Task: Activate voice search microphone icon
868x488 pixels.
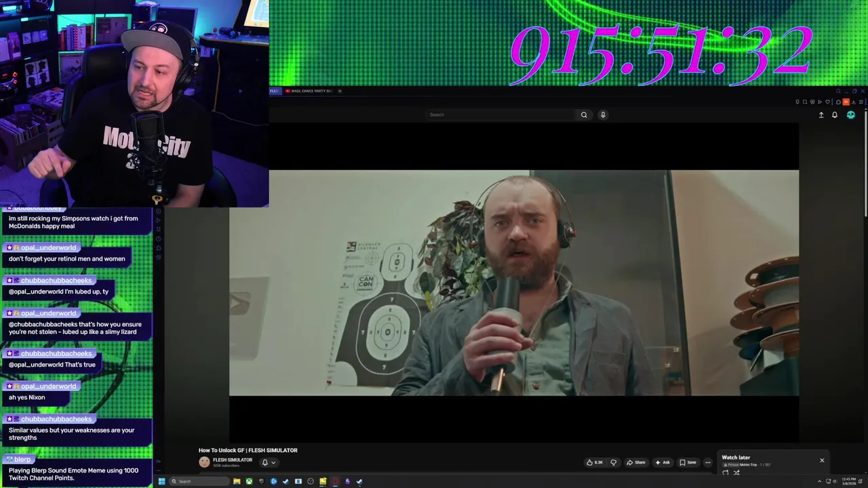Action: pyautogui.click(x=603, y=115)
